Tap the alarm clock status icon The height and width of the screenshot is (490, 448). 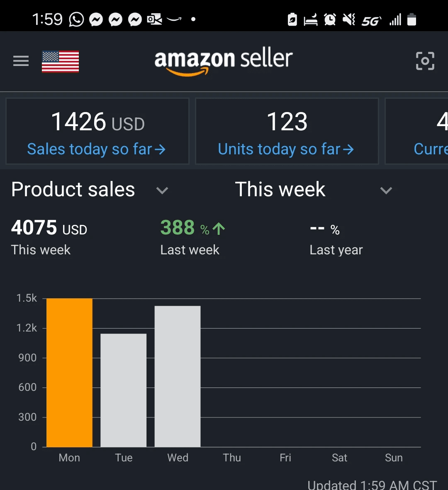tap(330, 20)
